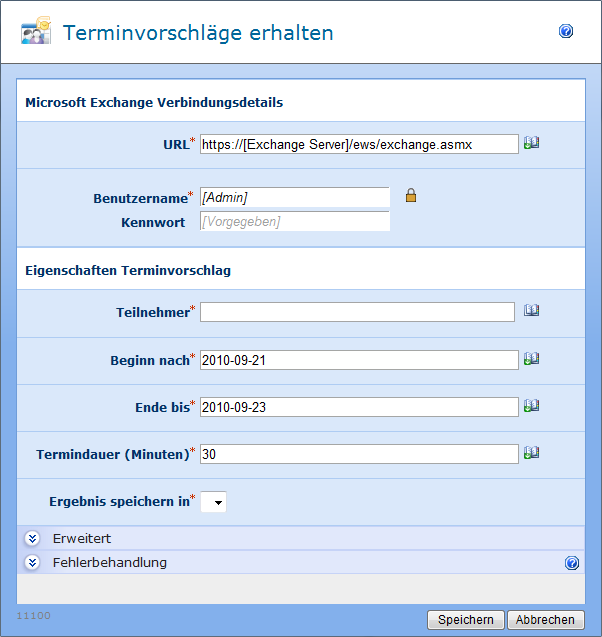The image size is (602, 637).
Task: Click the help icon in Fehlerbehandlung row
Action: 571,563
